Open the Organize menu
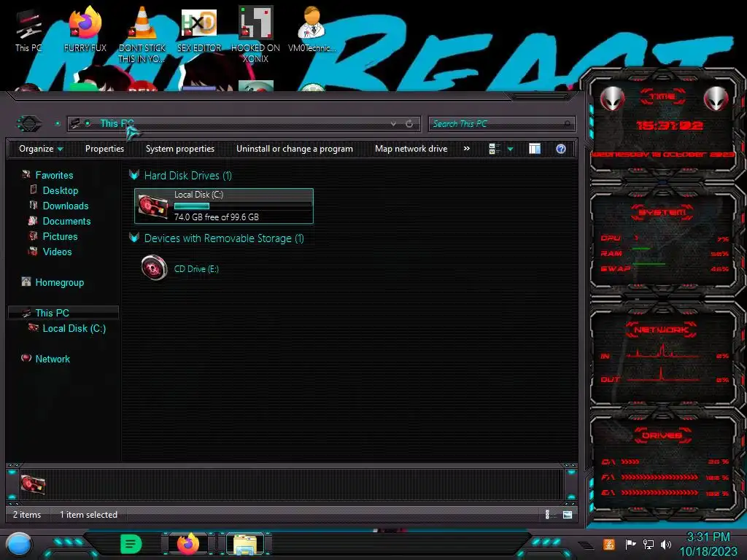This screenshot has width=747, height=560. [x=41, y=149]
